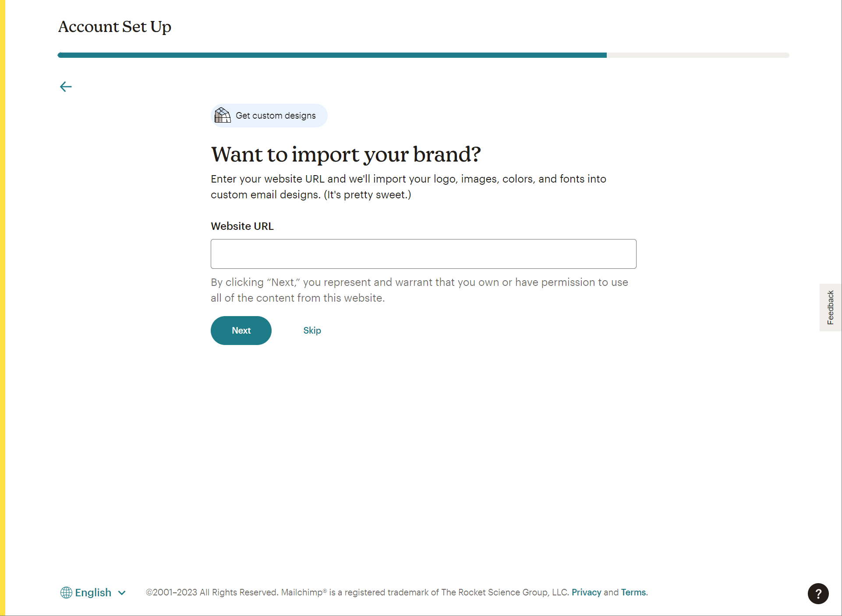This screenshot has width=842, height=616.
Task: Skip the brand import step
Action: pos(312,331)
